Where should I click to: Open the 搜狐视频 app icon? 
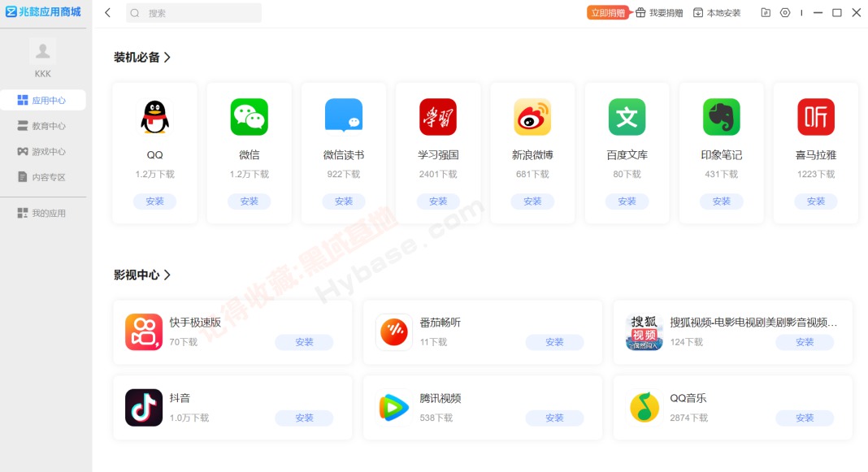[x=644, y=332]
